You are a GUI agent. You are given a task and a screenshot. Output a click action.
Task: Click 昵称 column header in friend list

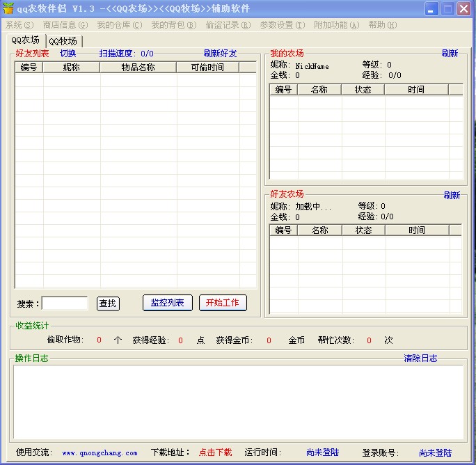tap(72, 67)
